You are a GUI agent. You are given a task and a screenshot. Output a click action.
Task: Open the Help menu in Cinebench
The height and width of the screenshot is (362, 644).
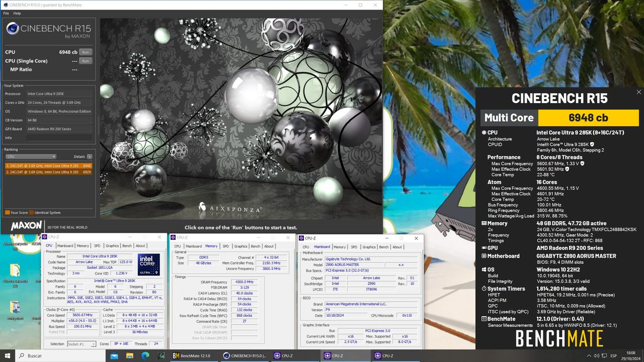pos(17,13)
